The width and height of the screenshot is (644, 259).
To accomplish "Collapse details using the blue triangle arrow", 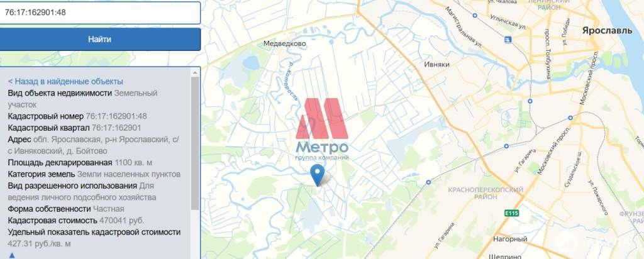I will click(x=12, y=255).
